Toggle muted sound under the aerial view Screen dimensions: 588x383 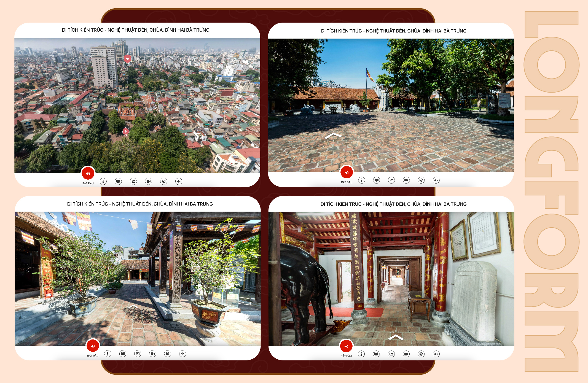click(179, 181)
